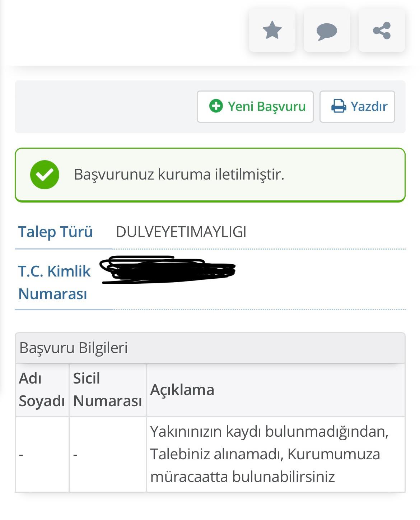Select the T.C. Kimlik Numarası label

pos(54,282)
